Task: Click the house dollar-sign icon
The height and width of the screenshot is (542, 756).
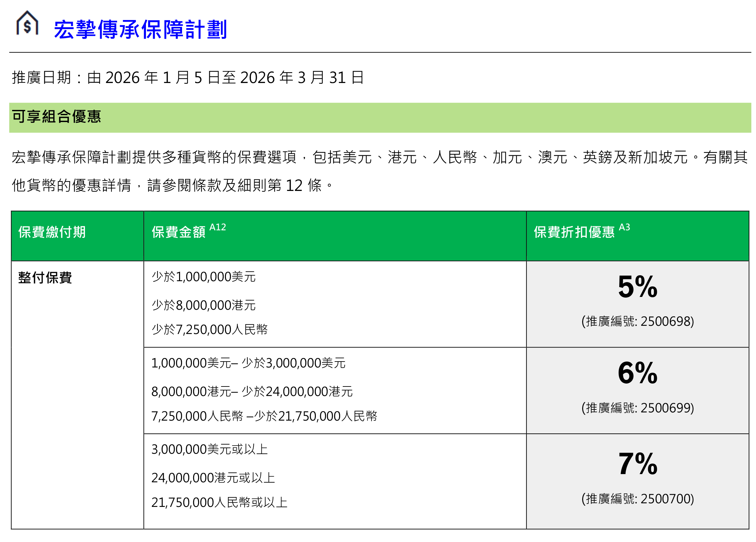Action: point(27,23)
